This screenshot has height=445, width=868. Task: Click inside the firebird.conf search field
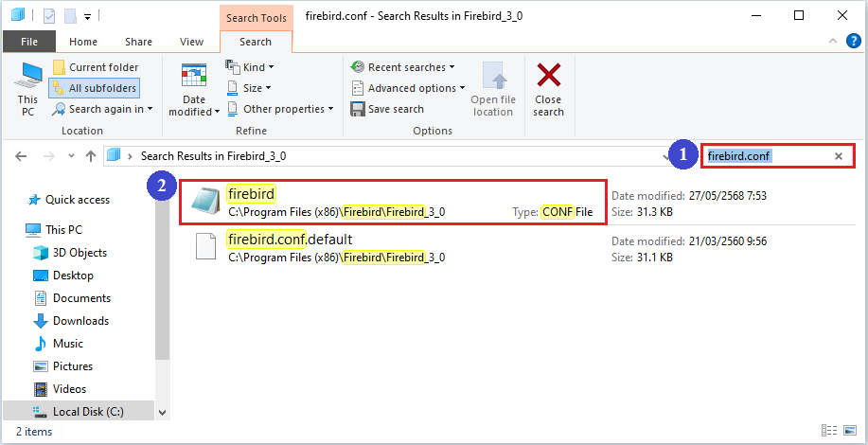pos(767,156)
